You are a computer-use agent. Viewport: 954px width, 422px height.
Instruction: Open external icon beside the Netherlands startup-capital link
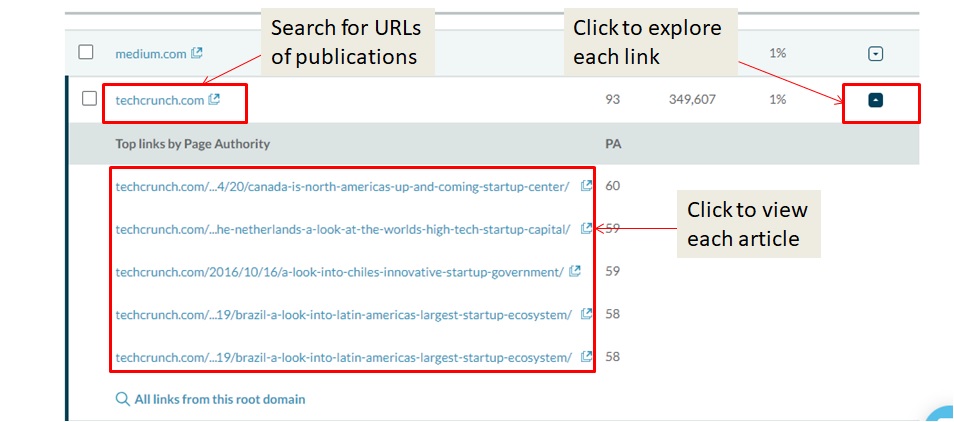pos(587,229)
